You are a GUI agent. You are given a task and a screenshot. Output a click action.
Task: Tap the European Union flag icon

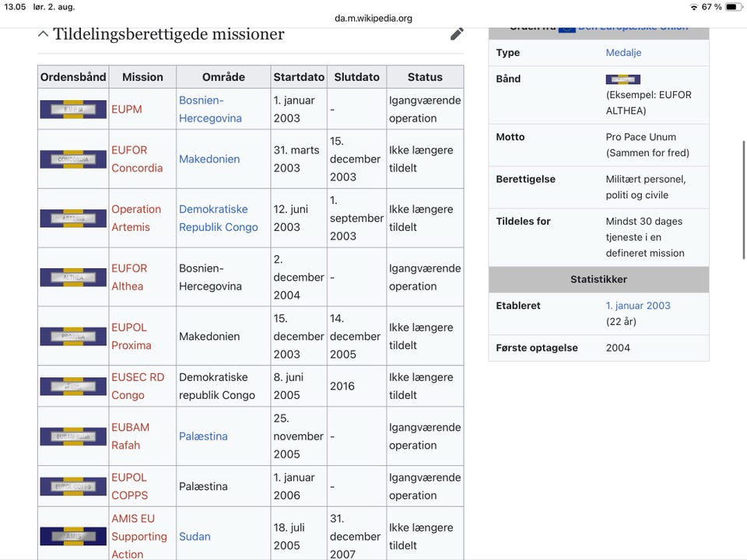(x=566, y=28)
